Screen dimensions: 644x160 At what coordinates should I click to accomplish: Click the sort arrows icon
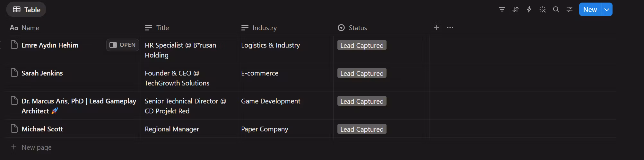tap(516, 10)
